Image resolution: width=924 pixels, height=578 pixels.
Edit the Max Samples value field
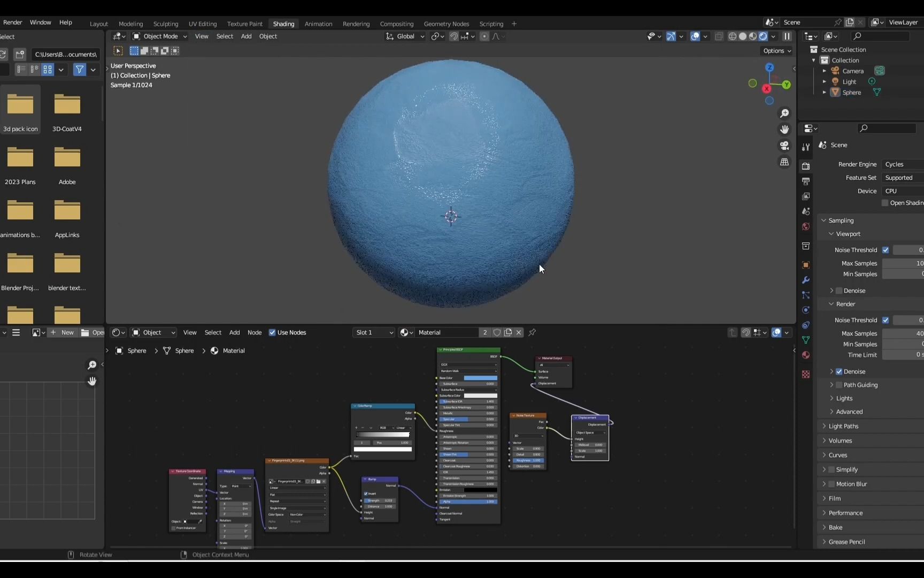pyautogui.click(x=904, y=263)
